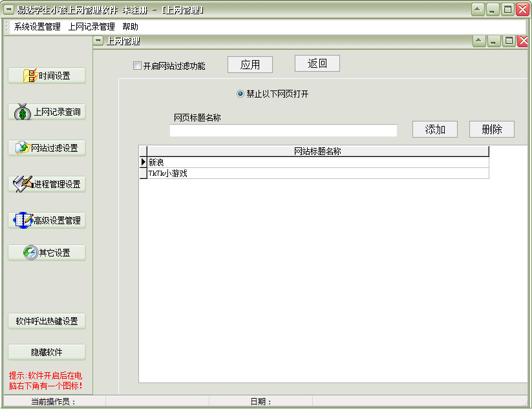The image size is (532, 409).
Task: Click the 隐藏软件 button
Action: (47, 352)
